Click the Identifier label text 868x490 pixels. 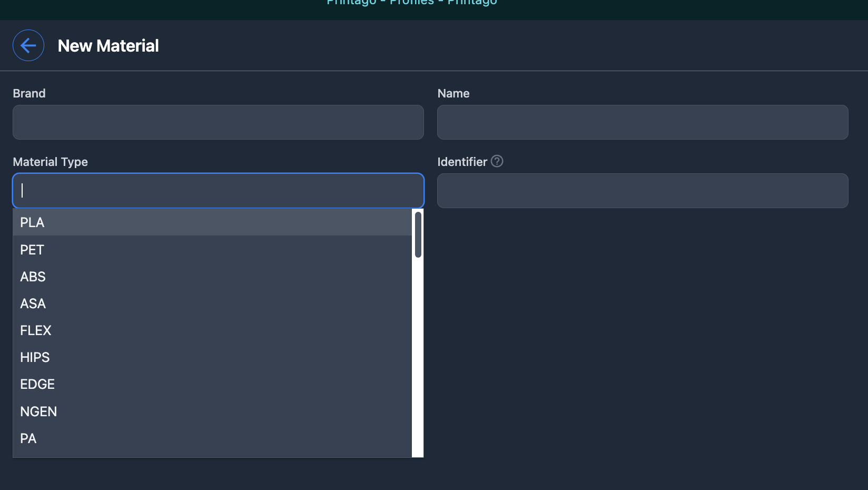click(x=462, y=162)
